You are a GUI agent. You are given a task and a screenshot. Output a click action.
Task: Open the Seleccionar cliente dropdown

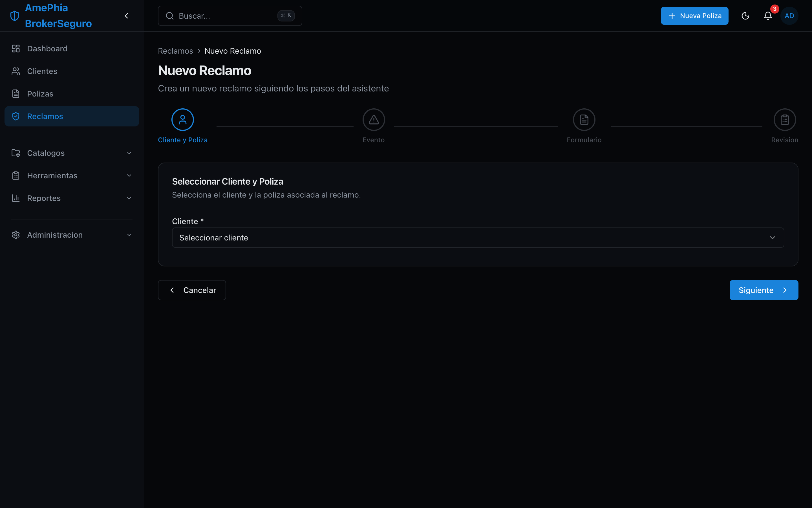tap(478, 238)
